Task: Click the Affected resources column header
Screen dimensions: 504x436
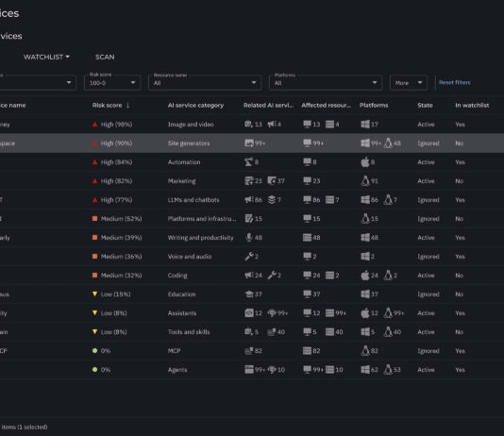Action: click(x=327, y=106)
